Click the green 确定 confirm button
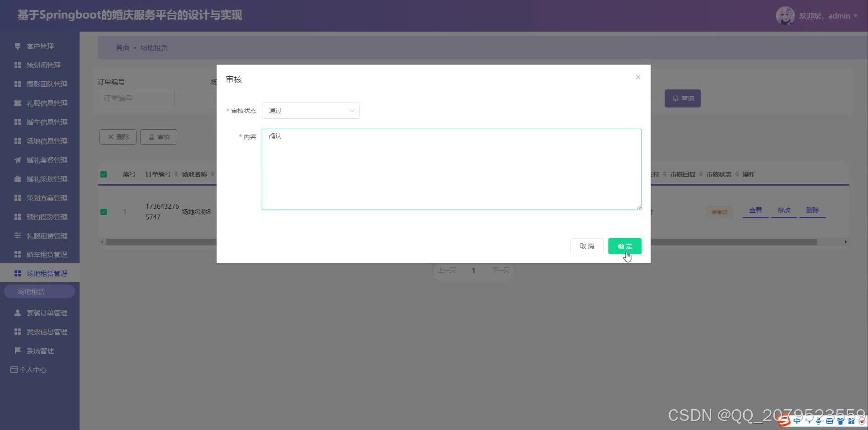This screenshot has width=868, height=430. (x=625, y=246)
